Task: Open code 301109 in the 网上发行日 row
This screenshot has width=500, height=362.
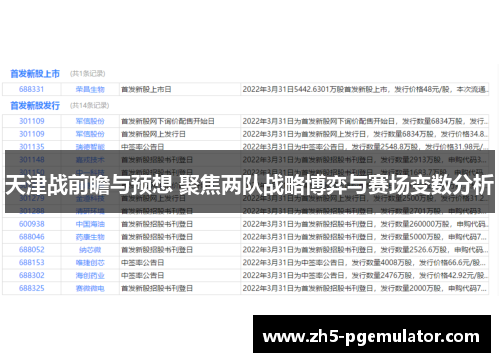Action: coord(32,134)
